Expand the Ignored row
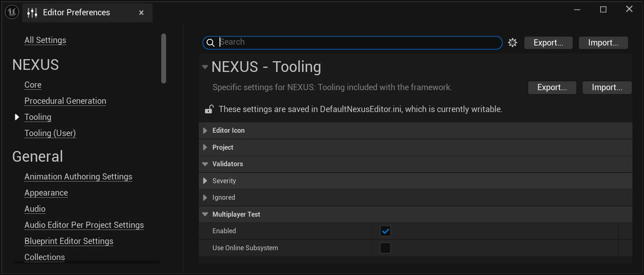 (205, 198)
